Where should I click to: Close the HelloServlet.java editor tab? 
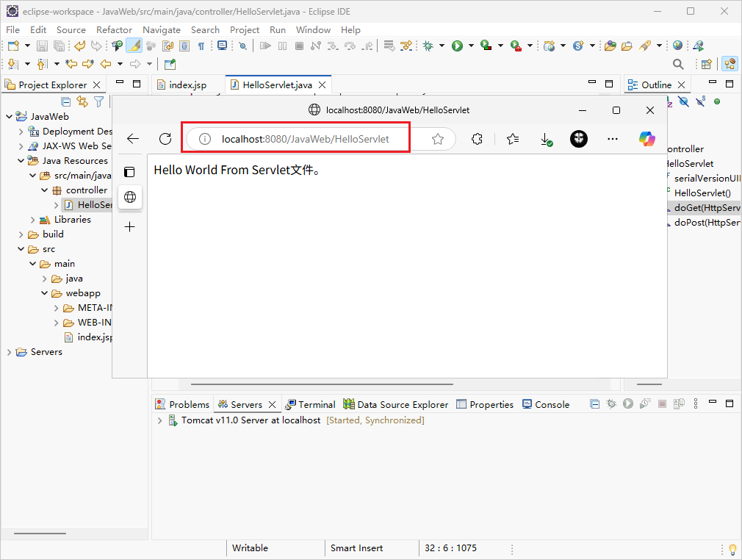(323, 85)
